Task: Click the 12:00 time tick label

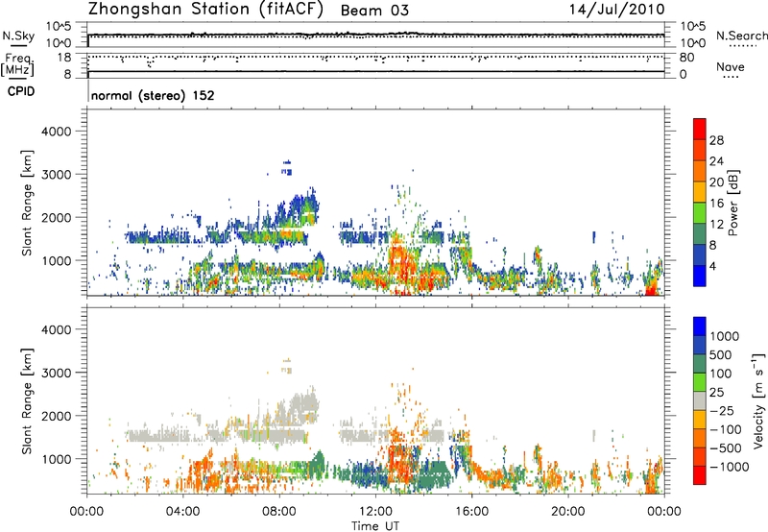Action: pos(375,512)
